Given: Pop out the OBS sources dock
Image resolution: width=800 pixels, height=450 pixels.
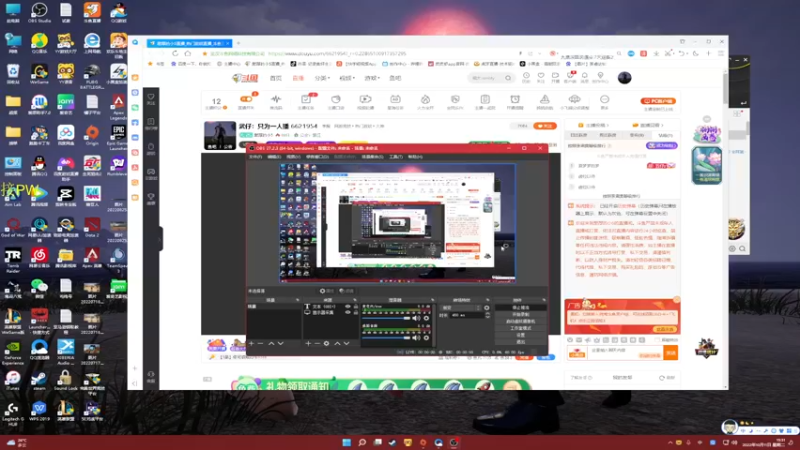Looking at the screenshot, I should [355, 300].
